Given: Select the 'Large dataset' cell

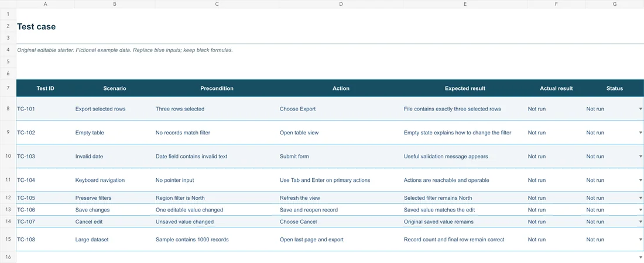Looking at the screenshot, I should (x=115, y=239).
